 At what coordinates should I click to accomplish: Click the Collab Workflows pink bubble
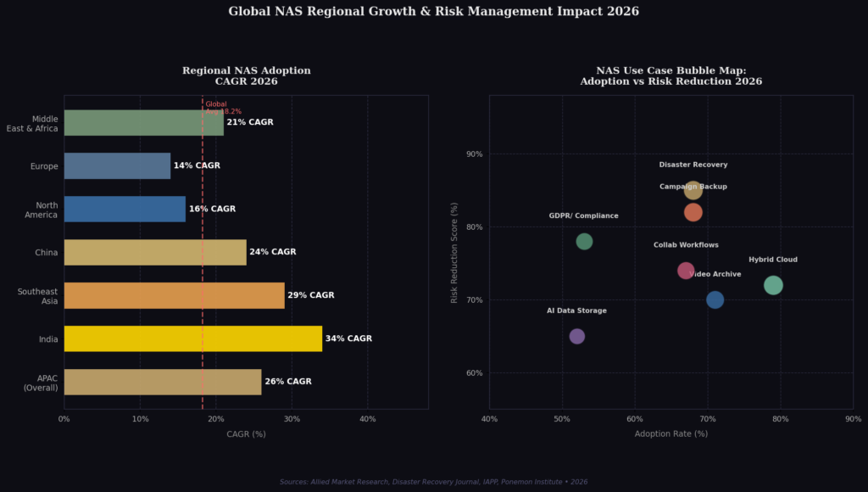click(x=686, y=271)
